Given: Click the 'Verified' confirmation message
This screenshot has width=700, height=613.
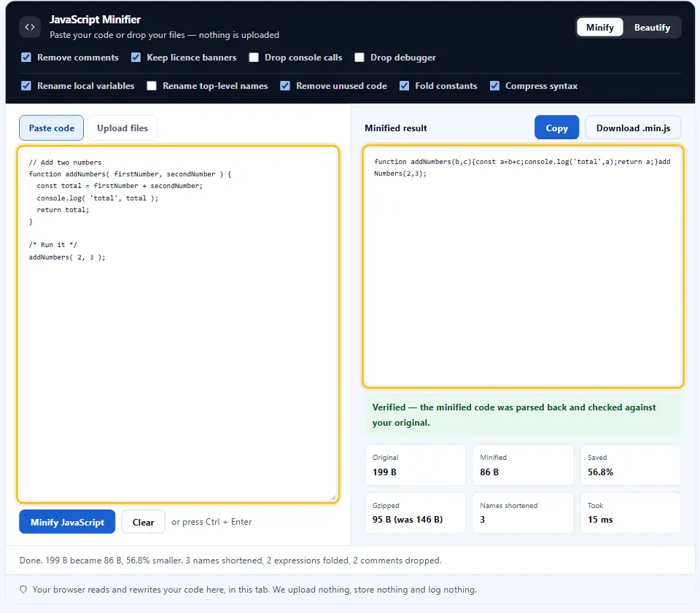Looking at the screenshot, I should [x=523, y=415].
